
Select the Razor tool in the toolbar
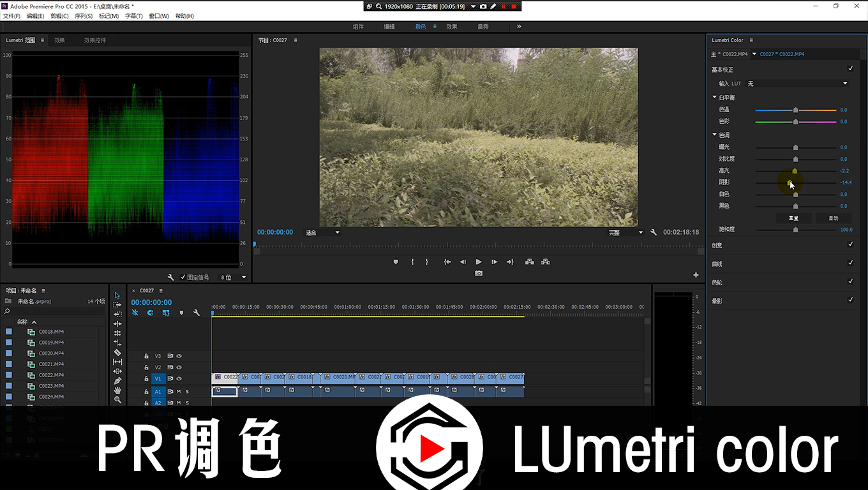point(117,352)
